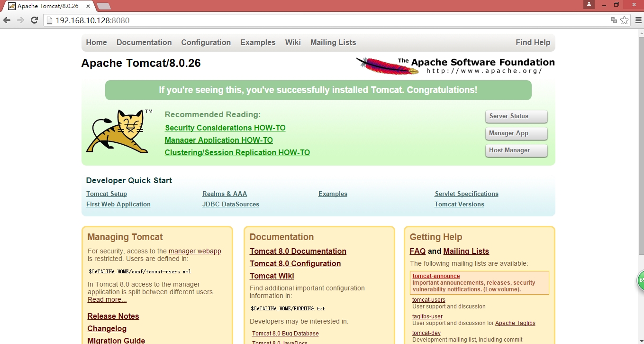Click the Apache Taglibs link
Screen dimensions: 644x344
pos(515,323)
